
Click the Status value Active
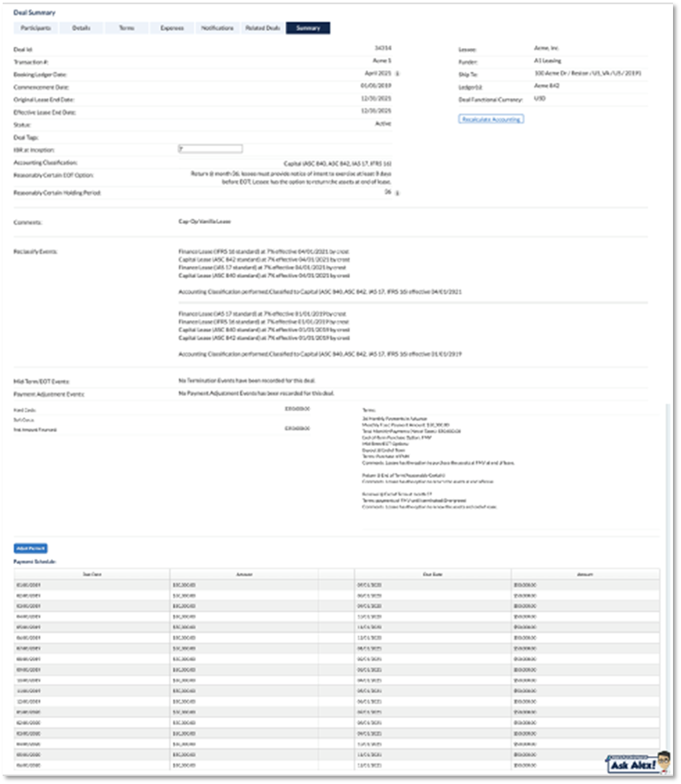coord(383,123)
